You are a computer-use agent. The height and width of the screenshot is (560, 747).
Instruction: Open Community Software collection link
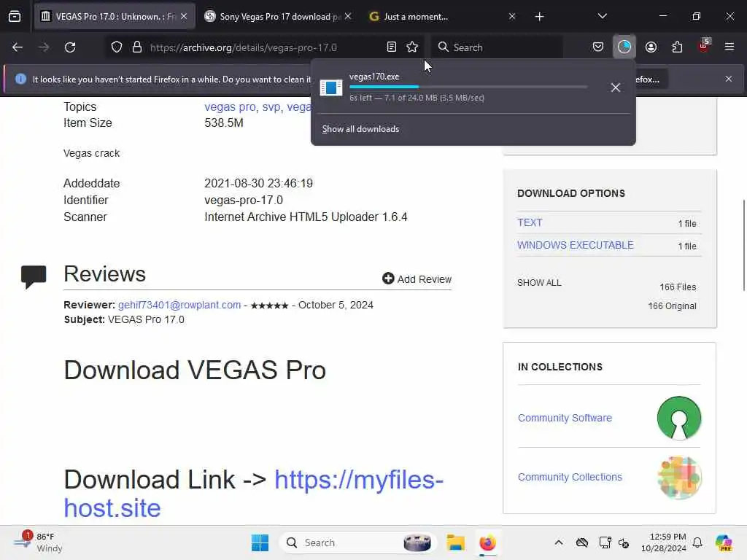click(565, 418)
